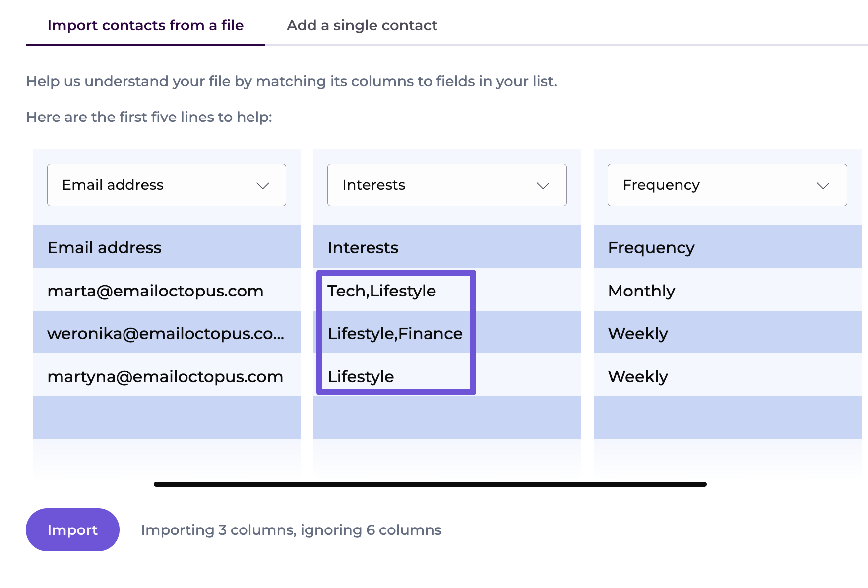Image resolution: width=868 pixels, height=588 pixels.
Task: Open the Interests field-mapping dropdown
Action: (x=446, y=185)
